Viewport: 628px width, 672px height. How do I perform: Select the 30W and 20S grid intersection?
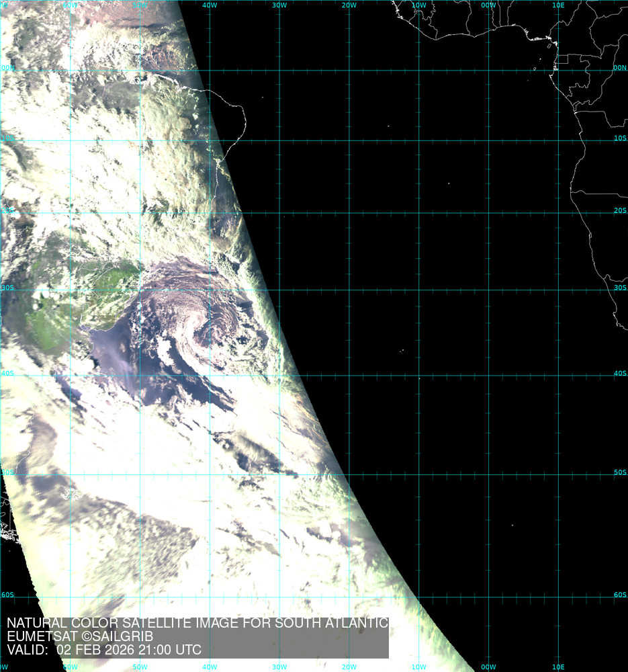tap(279, 214)
